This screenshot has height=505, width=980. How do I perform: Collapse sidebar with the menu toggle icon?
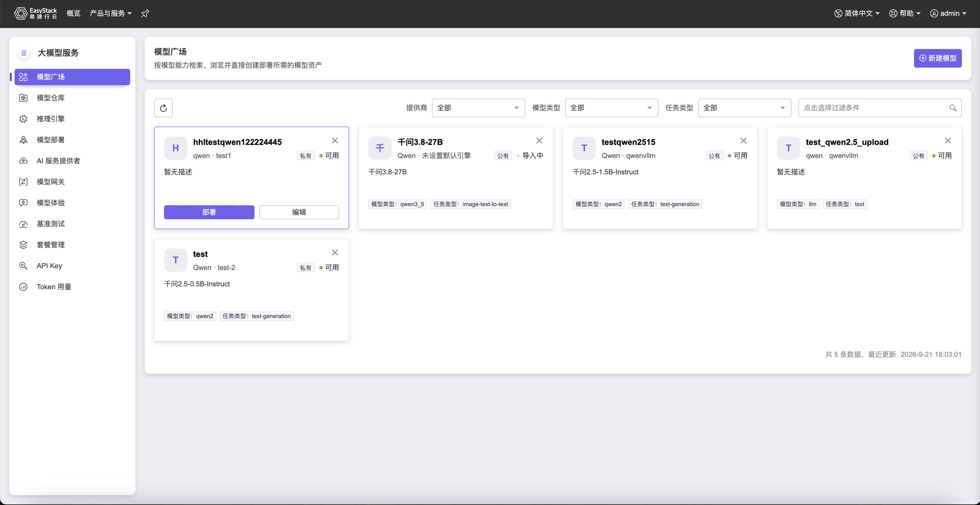pyautogui.click(x=24, y=53)
